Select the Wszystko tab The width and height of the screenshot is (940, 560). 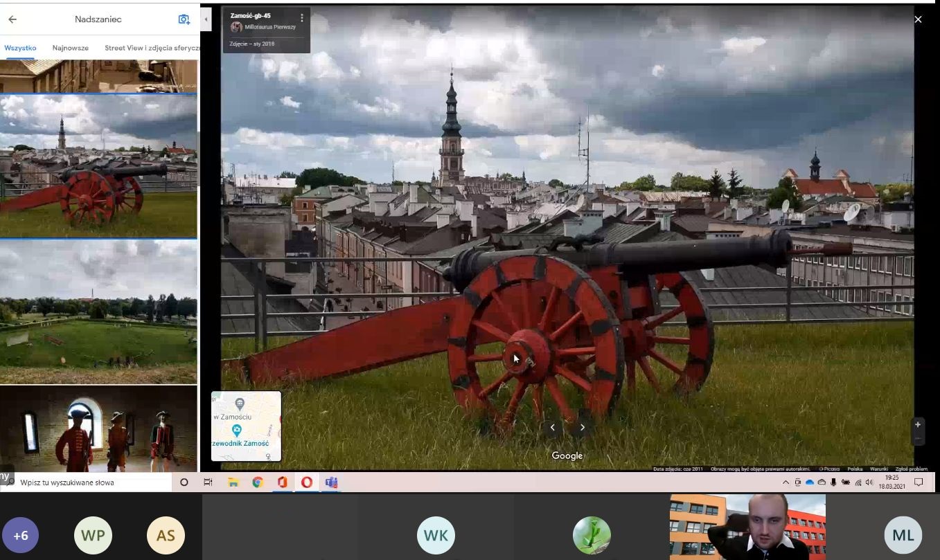tap(20, 48)
